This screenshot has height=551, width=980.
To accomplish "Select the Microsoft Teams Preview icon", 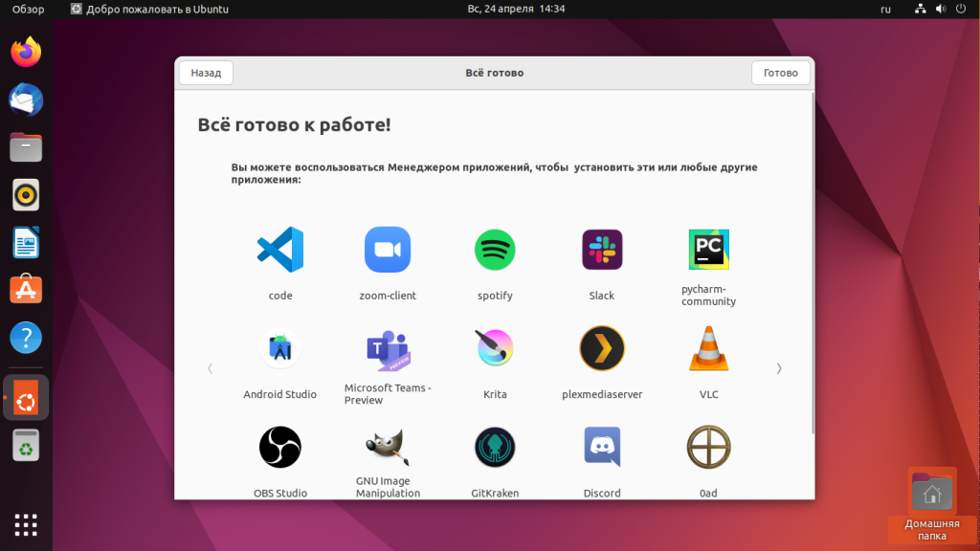I will coord(388,349).
